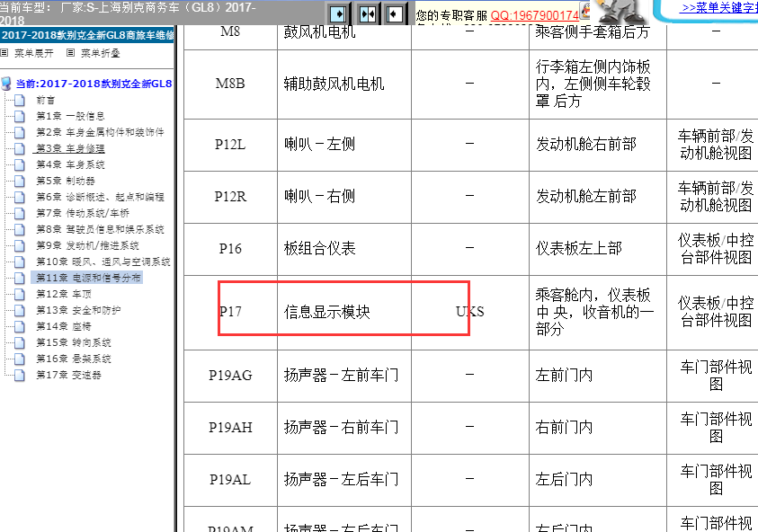
Task: Click the page icon beside 第2章 车身金属构件和装饰件
Action: tap(20, 132)
